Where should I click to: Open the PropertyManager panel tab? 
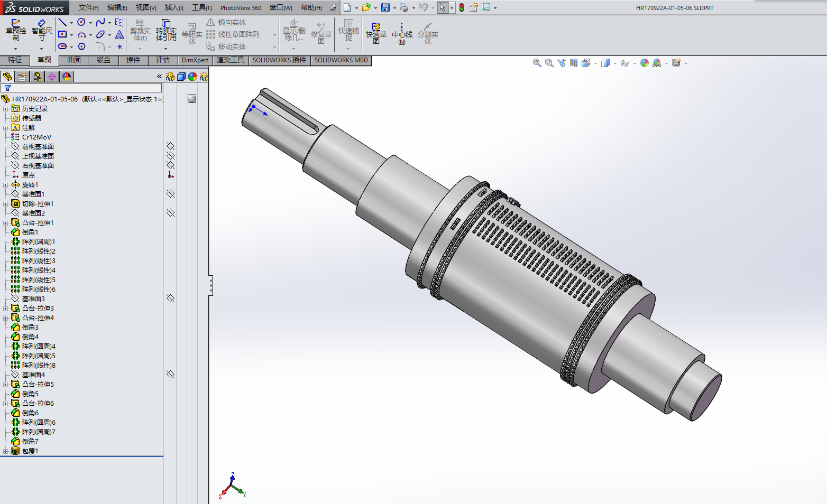click(22, 77)
